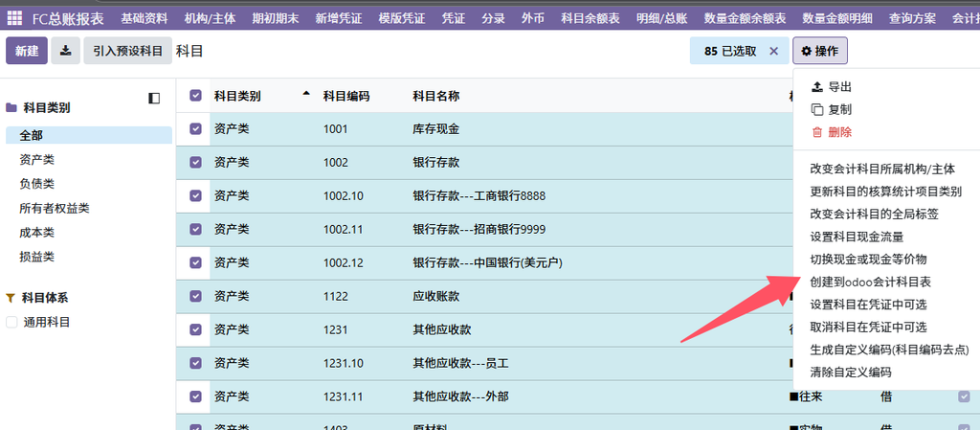This screenshot has height=430, width=980.
Task: Click the 新建 button
Action: pyautogui.click(x=27, y=51)
